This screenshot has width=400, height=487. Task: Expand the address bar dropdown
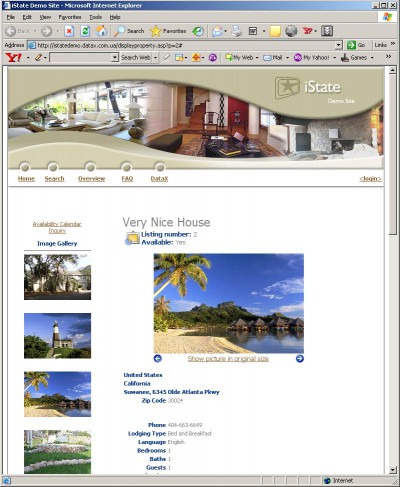[x=339, y=45]
